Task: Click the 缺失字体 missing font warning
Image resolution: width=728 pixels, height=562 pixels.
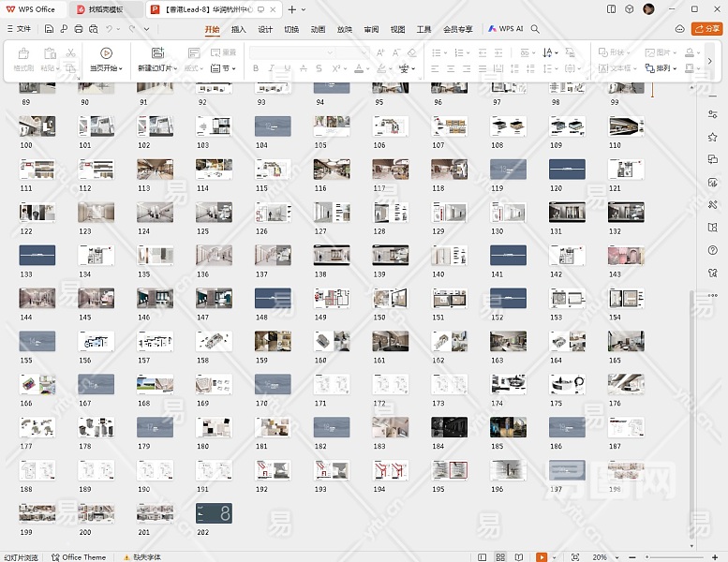Action: pyautogui.click(x=141, y=556)
